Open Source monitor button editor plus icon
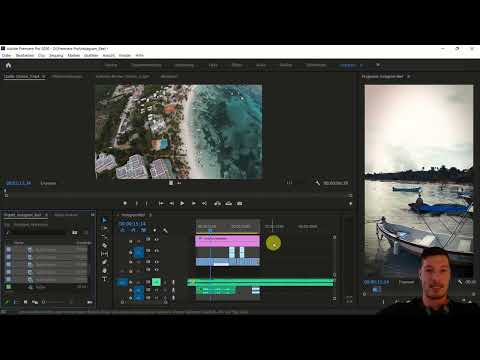 350,203
